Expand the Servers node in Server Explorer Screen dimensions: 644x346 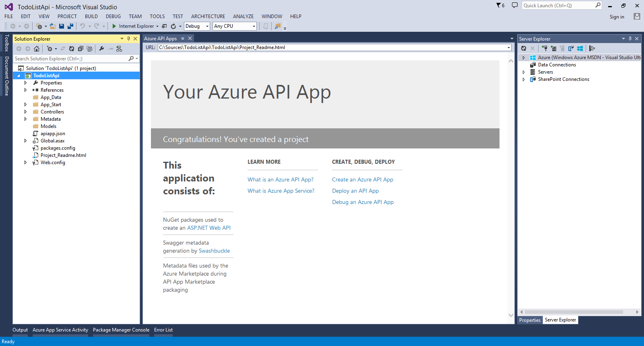pyautogui.click(x=524, y=72)
